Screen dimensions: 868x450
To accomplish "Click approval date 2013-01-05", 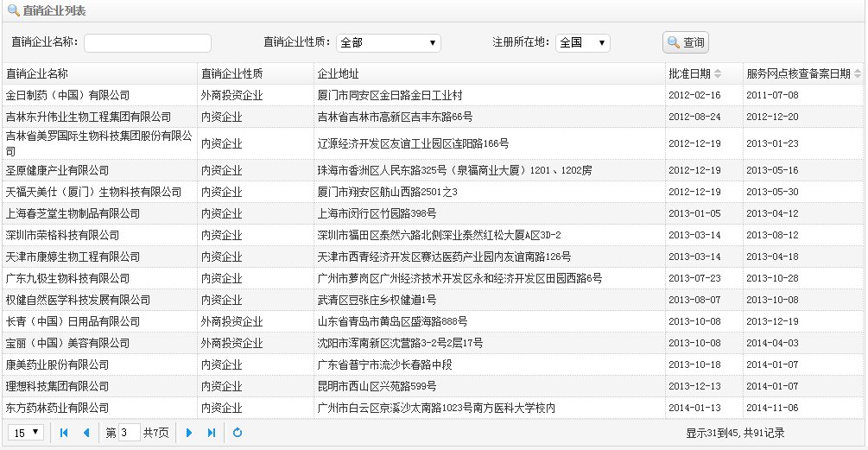I will pyautogui.click(x=694, y=213).
